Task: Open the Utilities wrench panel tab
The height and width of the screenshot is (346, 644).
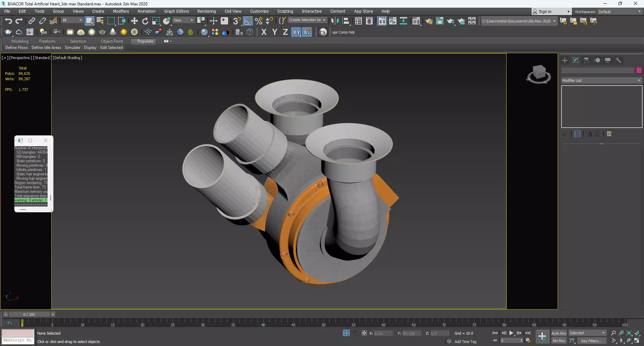Action: click(619, 60)
